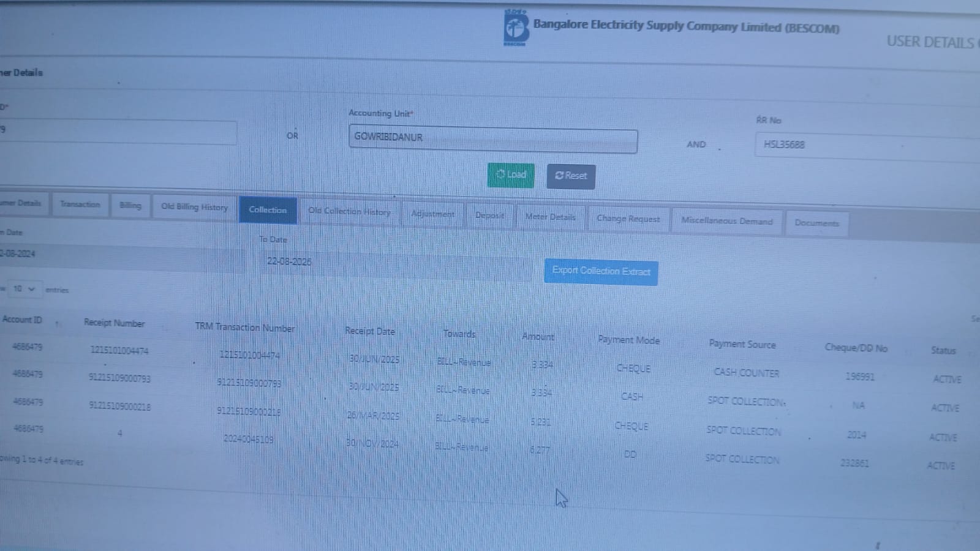Viewport: 980px width, 551px height.
Task: Click the Payment Mode column header
Action: 628,340
